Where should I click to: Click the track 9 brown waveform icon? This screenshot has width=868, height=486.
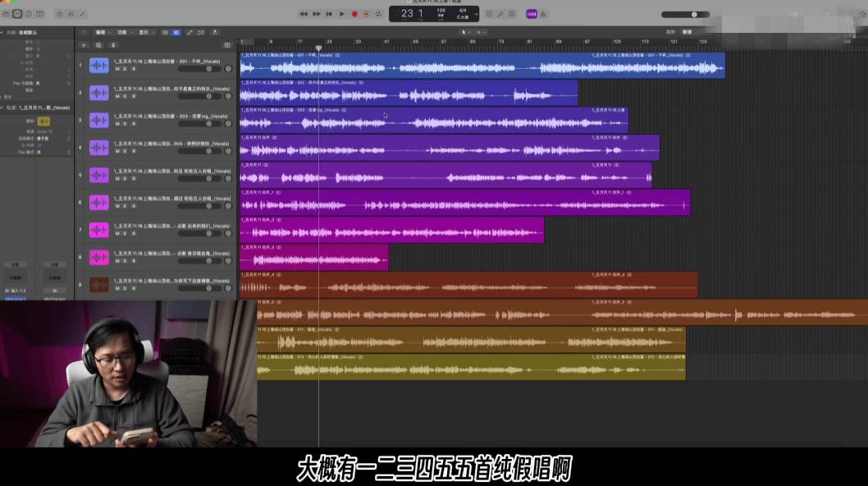tap(99, 284)
